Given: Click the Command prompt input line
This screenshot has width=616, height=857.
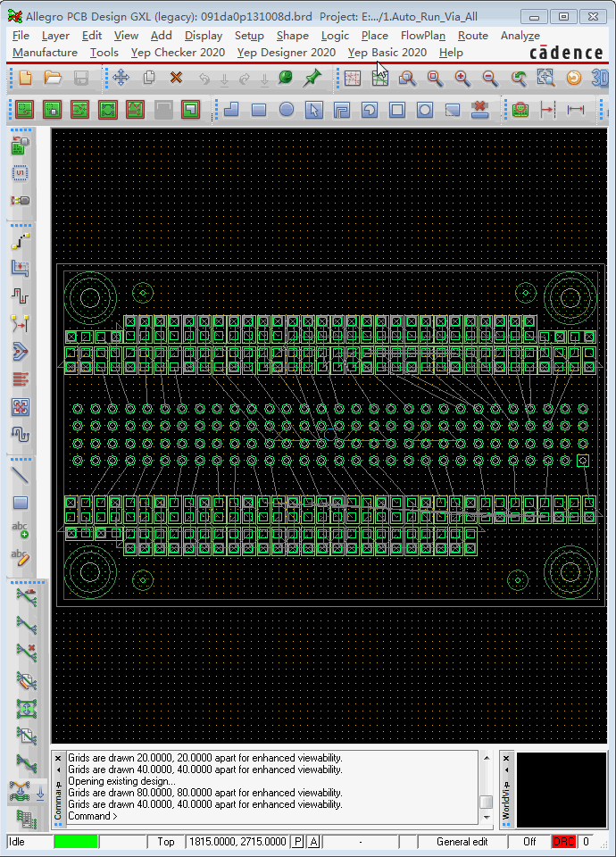Looking at the screenshot, I should tap(268, 816).
